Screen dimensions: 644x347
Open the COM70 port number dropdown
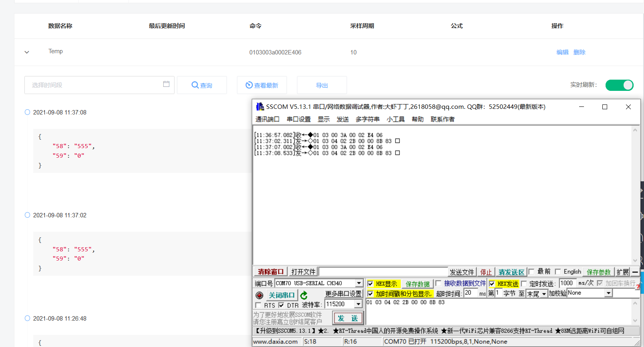[x=359, y=283]
